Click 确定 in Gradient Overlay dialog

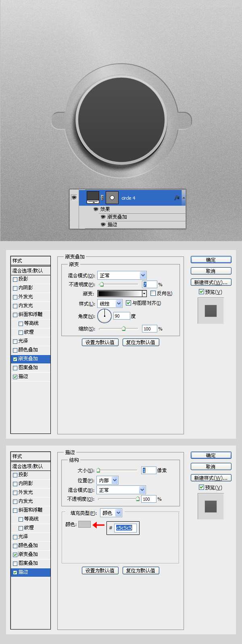pyautogui.click(x=211, y=260)
